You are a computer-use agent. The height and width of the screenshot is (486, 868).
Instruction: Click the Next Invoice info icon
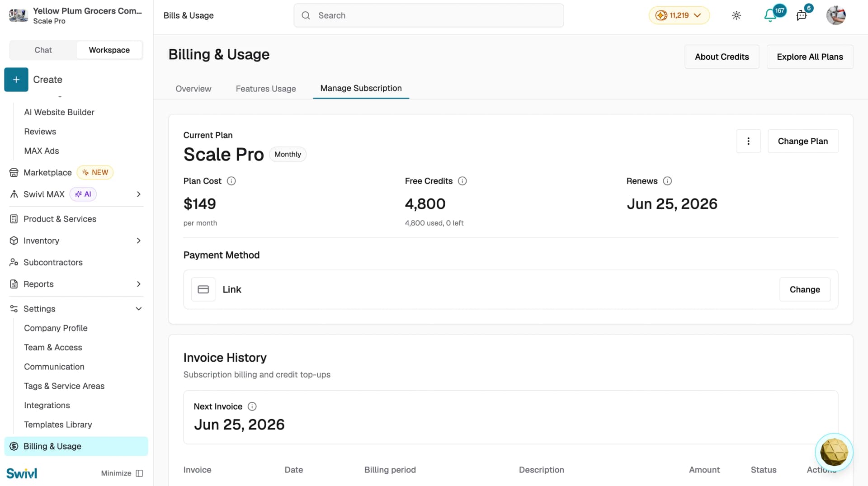252,406
